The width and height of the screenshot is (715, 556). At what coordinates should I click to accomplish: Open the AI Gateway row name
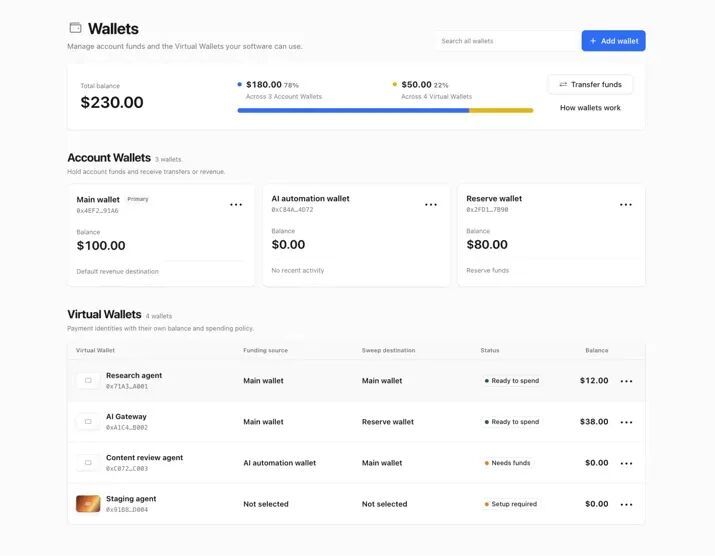point(126,416)
